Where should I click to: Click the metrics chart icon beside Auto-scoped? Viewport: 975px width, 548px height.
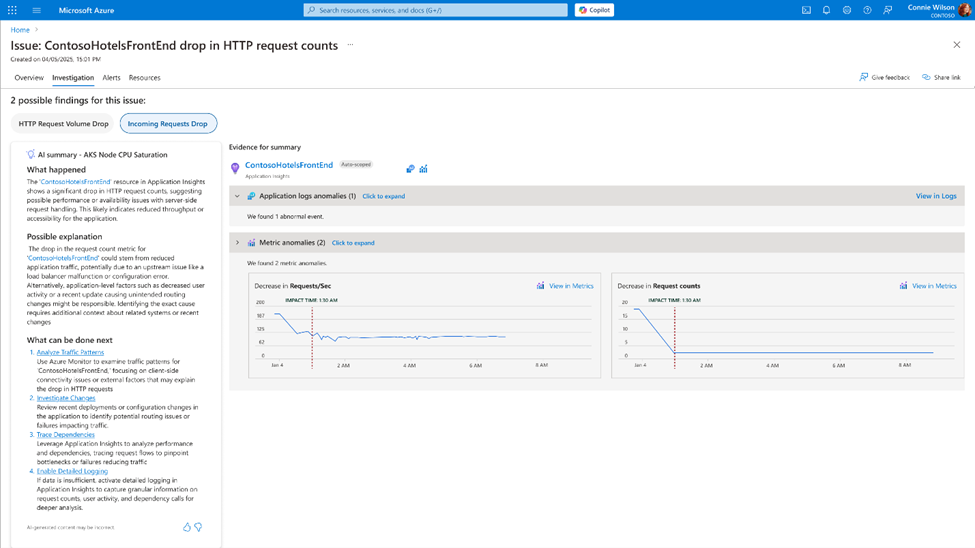[x=423, y=169]
